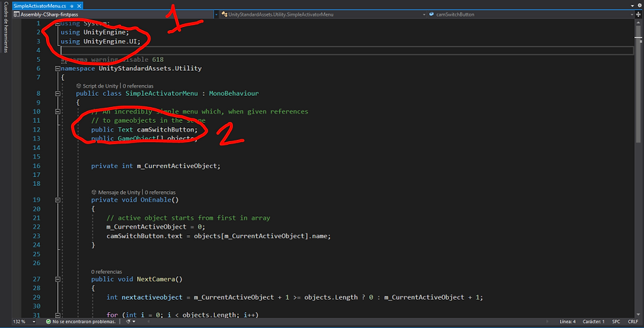Viewport: 644px width, 328px height.
Task: Click the Línea: 4 status entry
Action: [568, 321]
